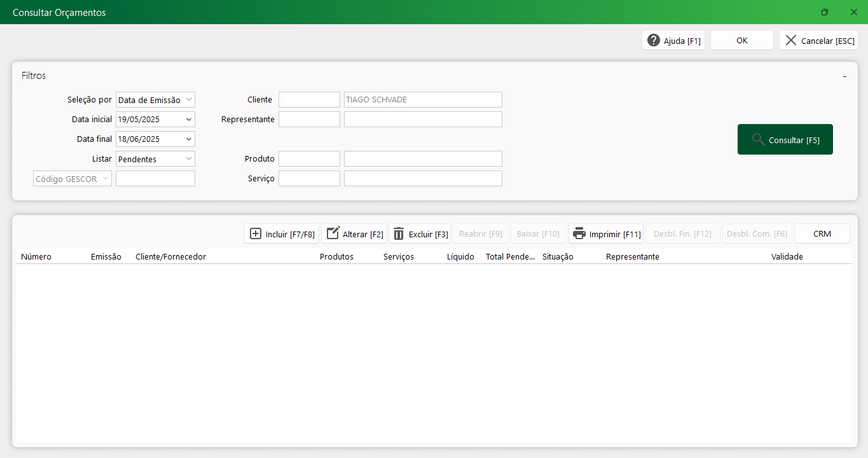This screenshot has height=458, width=868.
Task: Restore the window using the title bar icon
Action: [825, 12]
